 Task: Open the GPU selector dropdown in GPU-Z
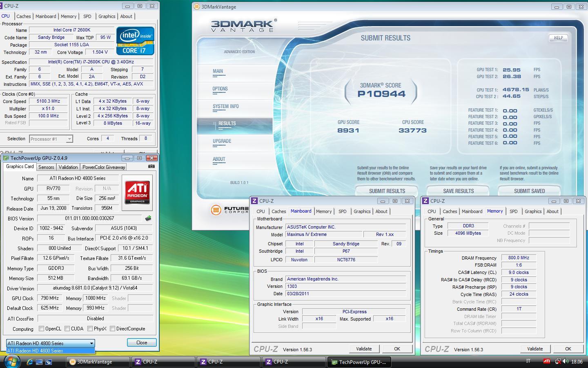[x=50, y=343]
